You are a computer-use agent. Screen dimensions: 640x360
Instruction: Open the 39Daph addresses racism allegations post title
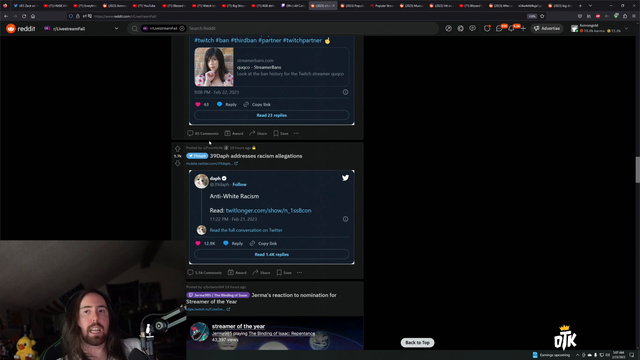pos(256,156)
